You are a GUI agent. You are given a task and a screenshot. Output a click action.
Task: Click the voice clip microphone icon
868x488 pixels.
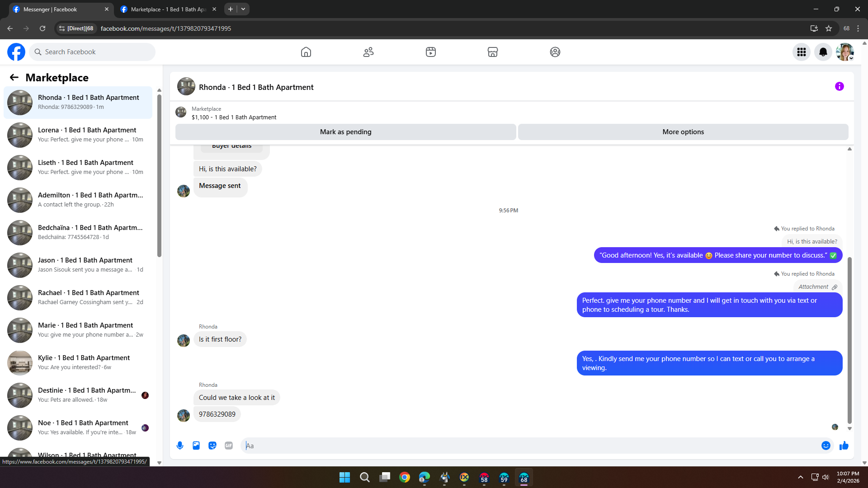[x=180, y=446]
